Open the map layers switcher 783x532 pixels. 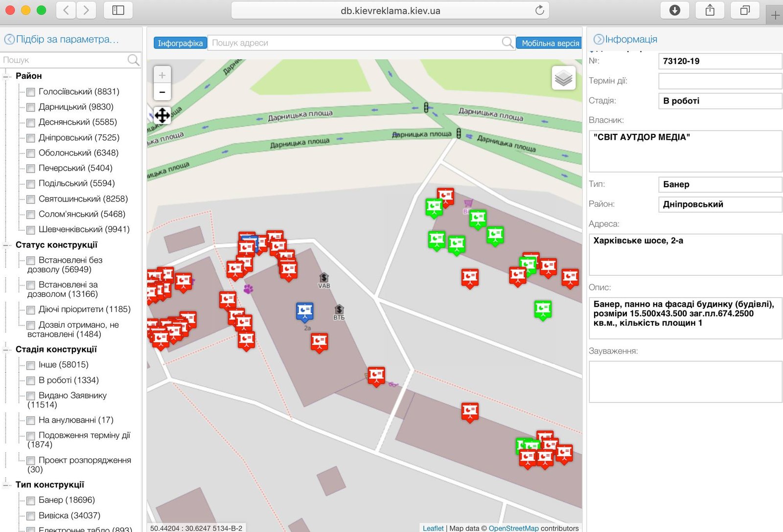click(563, 78)
